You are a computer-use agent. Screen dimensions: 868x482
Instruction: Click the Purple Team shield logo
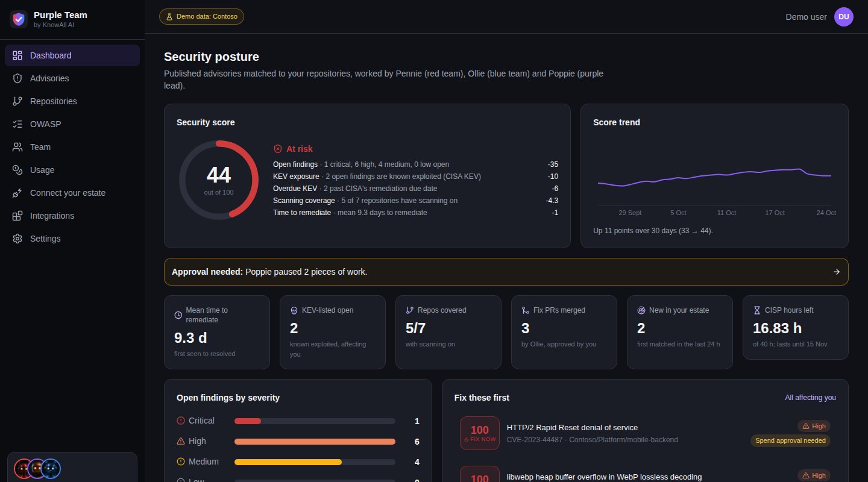pyautogui.click(x=19, y=19)
